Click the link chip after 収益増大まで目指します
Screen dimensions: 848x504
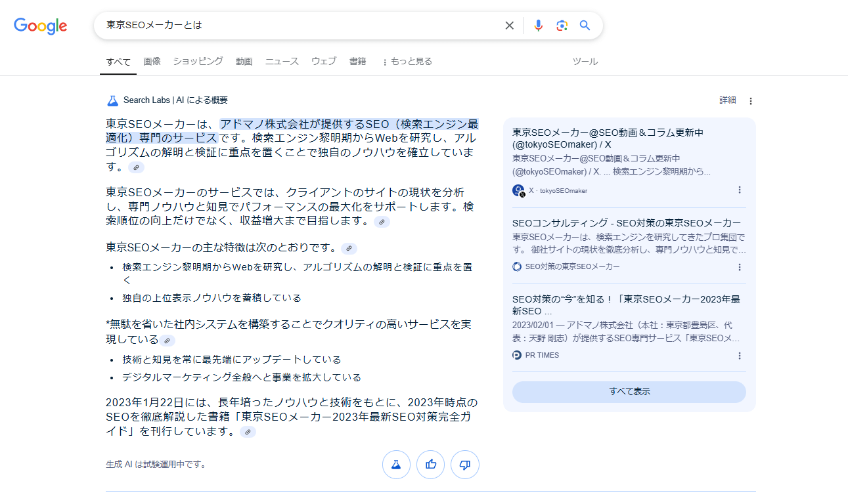click(x=382, y=222)
